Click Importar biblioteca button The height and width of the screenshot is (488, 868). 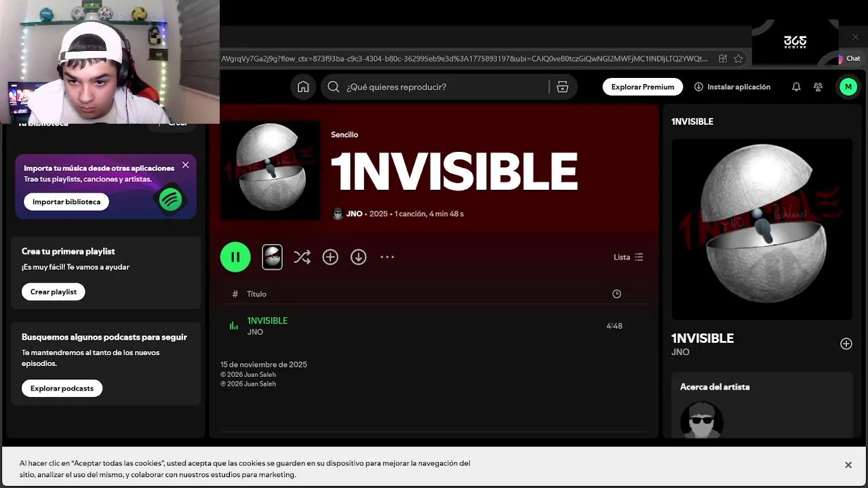(x=66, y=201)
